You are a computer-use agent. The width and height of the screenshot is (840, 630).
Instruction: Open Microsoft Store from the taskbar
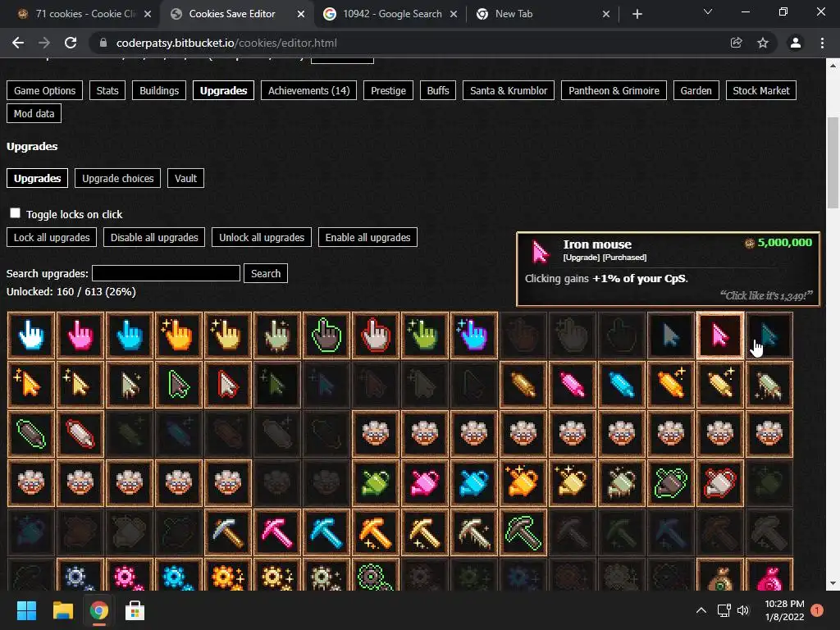135,610
